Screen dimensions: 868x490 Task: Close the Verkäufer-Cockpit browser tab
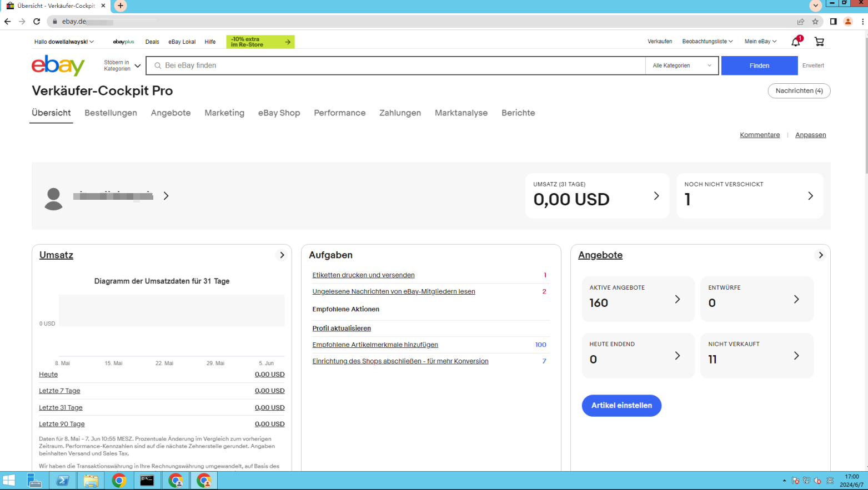coord(103,6)
